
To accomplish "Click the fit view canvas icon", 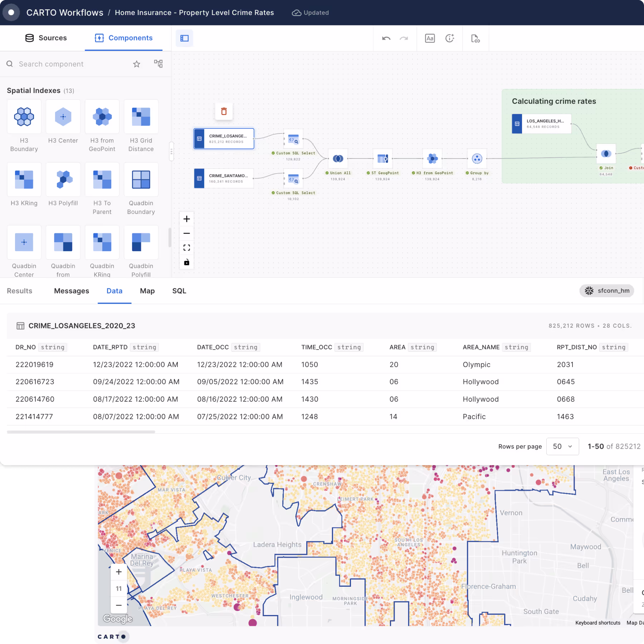I will point(187,248).
